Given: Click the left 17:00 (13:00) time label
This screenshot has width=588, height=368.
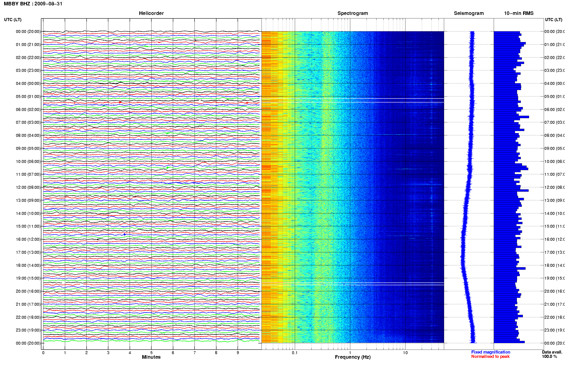Looking at the screenshot, I should point(28,252).
